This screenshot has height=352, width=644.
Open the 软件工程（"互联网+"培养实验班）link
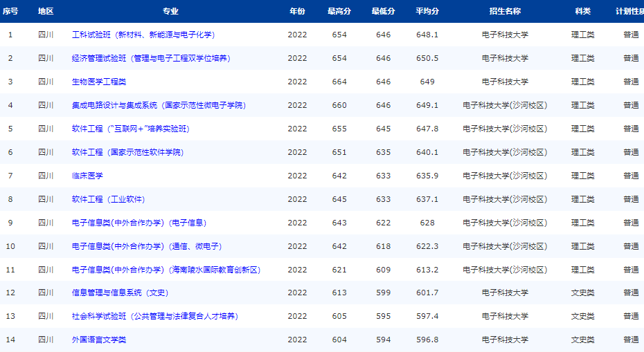(x=131, y=129)
